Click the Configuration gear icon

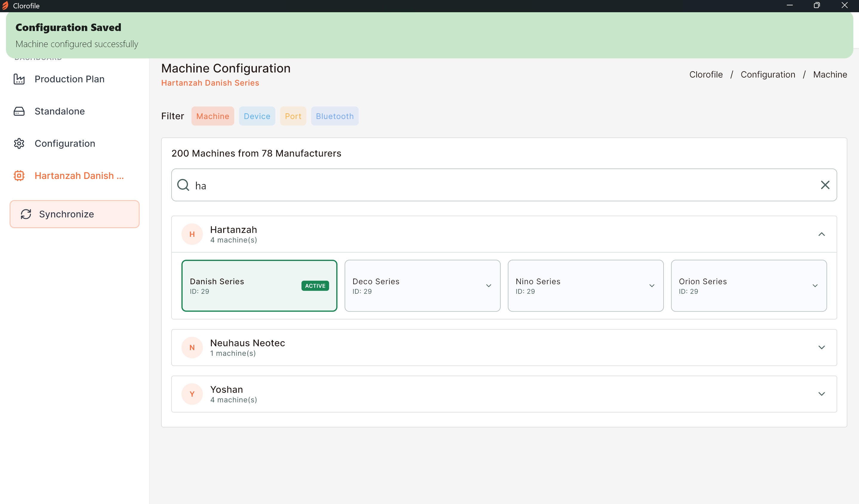pyautogui.click(x=19, y=143)
